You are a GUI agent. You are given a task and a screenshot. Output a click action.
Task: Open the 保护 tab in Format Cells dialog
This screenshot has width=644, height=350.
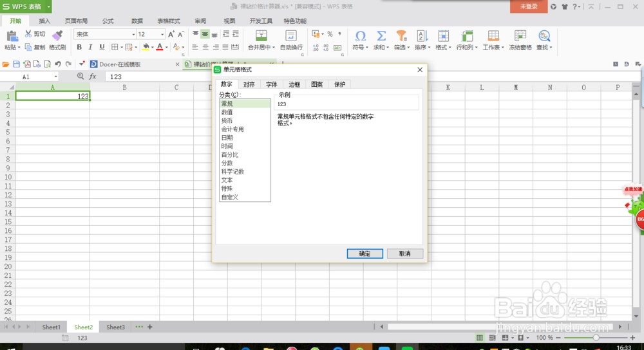[339, 84]
